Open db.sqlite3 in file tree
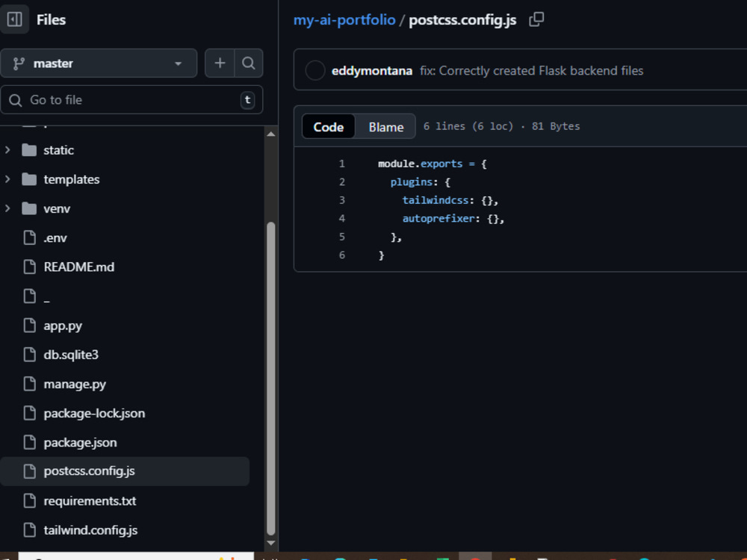The image size is (747, 560). click(71, 355)
